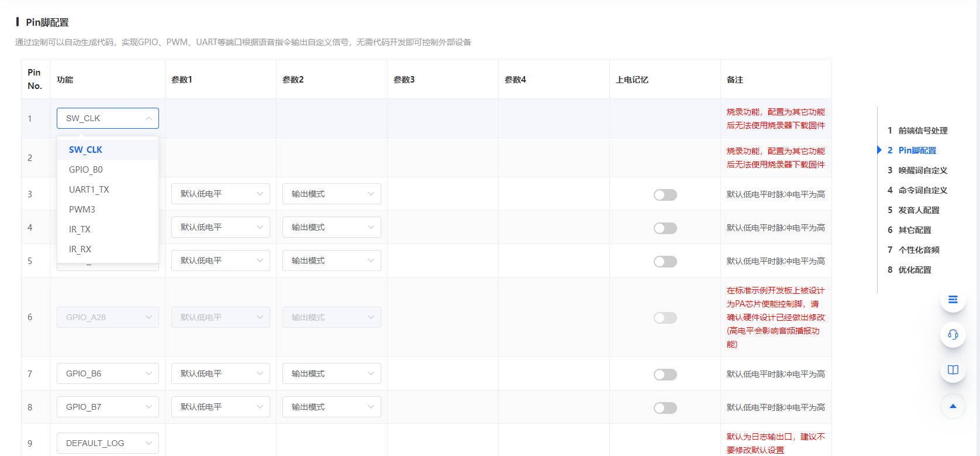
Task: Expand the 输出模式 dropdown in Pin 4 row
Action: pos(332,227)
